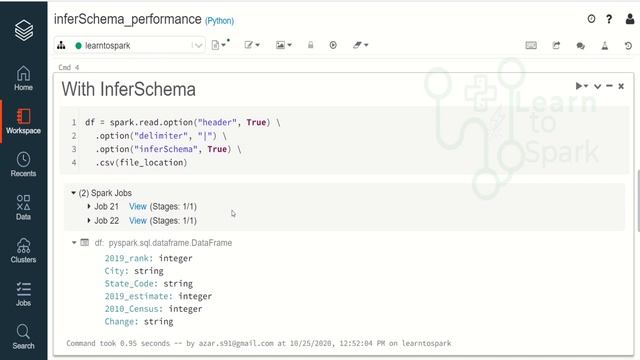Viewport: 640px width, 360px height.
Task: Click the permissions lock icon
Action: [311, 45]
